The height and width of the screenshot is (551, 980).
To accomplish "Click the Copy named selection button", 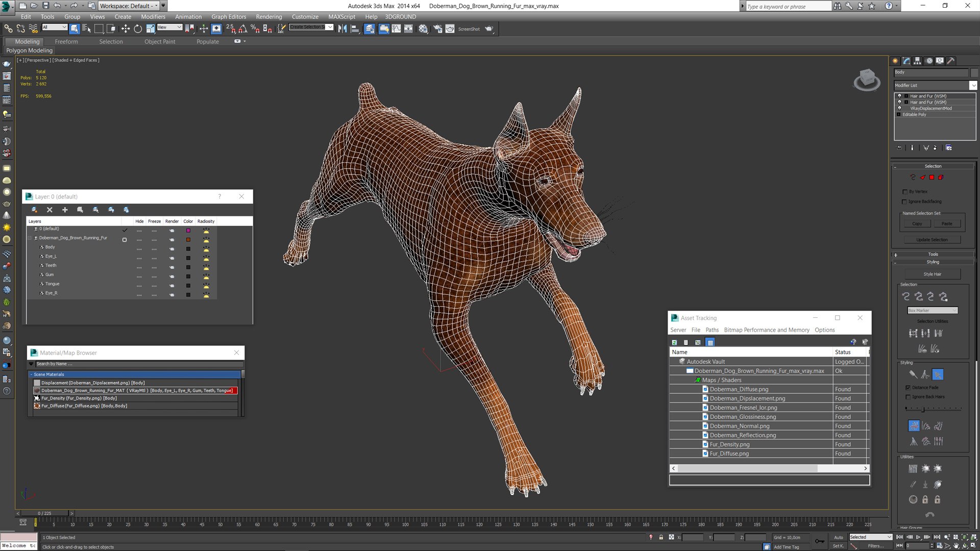I will (917, 223).
